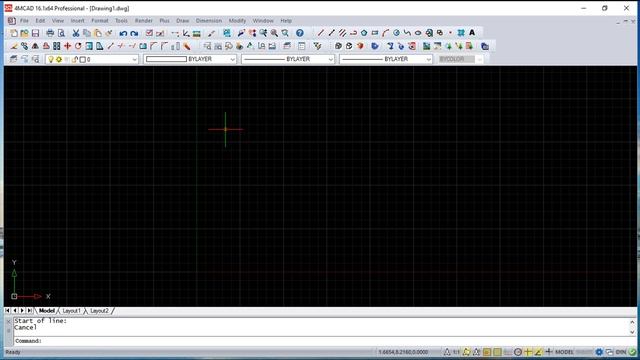Open the File menu

24,20
